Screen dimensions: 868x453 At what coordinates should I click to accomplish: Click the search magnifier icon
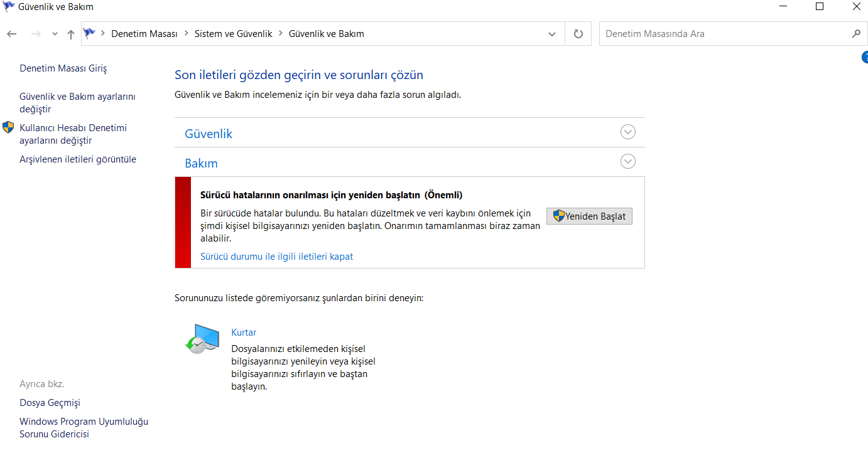pyautogui.click(x=855, y=34)
